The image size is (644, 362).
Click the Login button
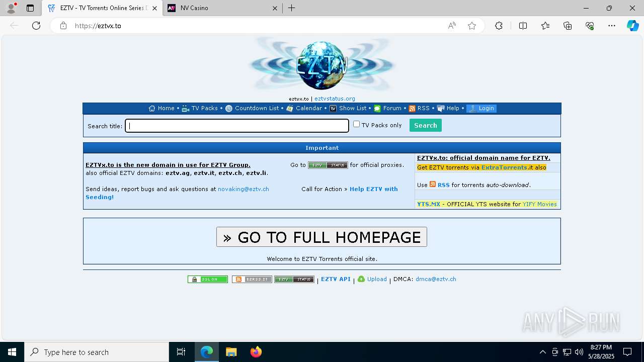[x=481, y=108]
